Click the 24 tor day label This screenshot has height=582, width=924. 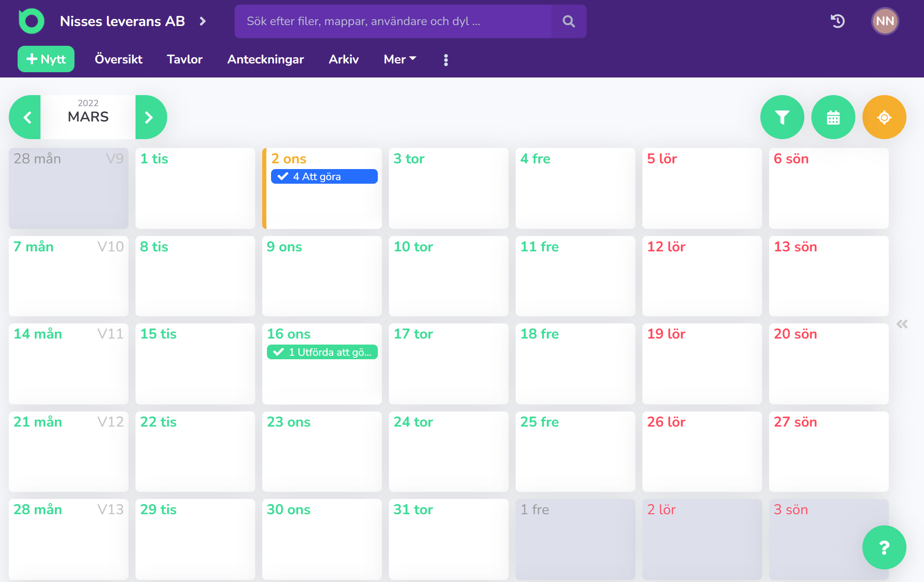point(413,422)
